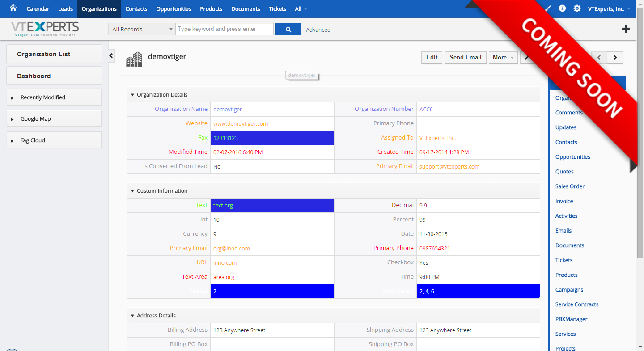Open the More actions dropdown
Viewport: 644px width, 351px height.
pyautogui.click(x=503, y=57)
